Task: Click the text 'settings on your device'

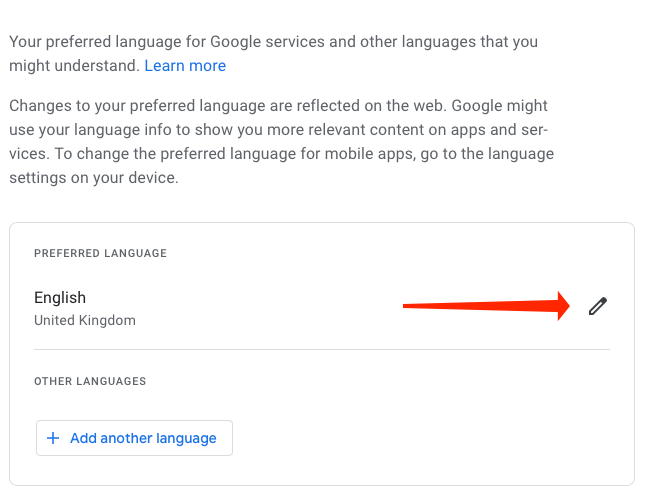Action: point(93,178)
